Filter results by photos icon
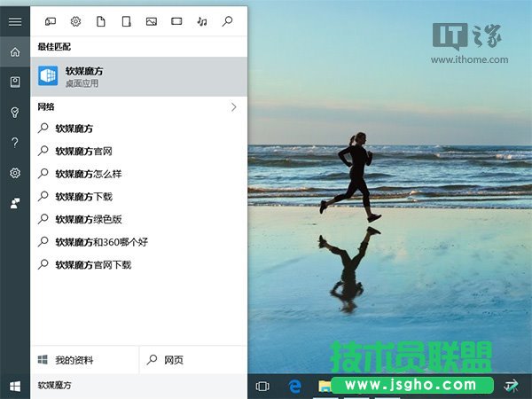Screen dimensions: 532x399 point(152,21)
